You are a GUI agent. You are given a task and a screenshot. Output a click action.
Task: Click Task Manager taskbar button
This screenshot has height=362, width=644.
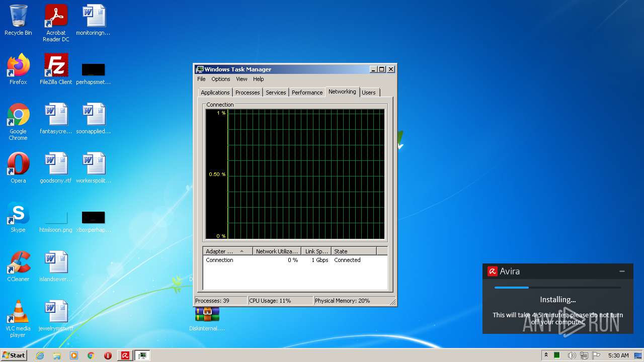142,355
